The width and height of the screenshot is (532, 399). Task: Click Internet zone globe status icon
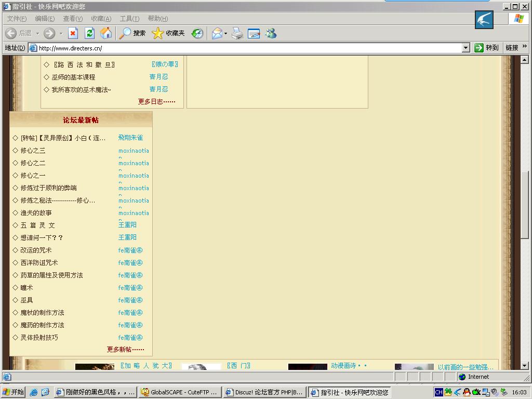(462, 377)
